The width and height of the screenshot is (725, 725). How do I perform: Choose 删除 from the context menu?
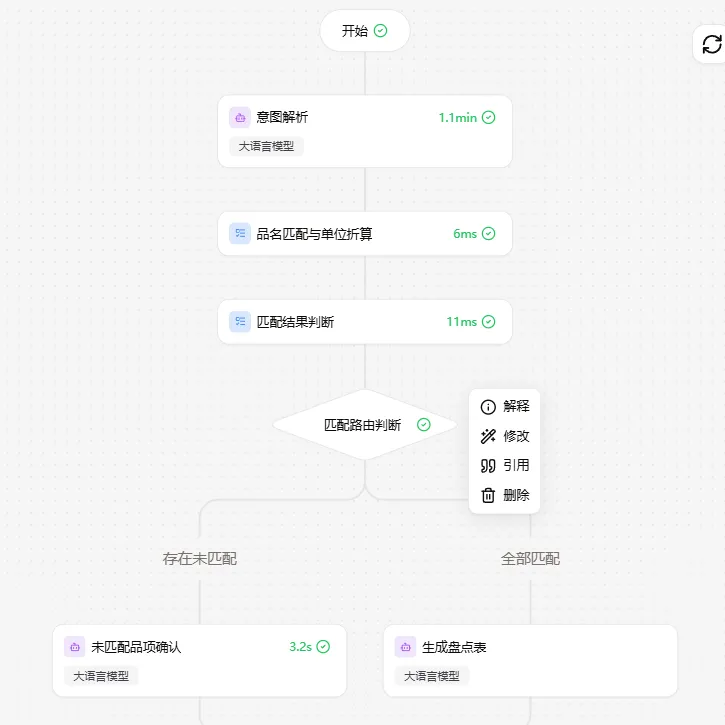point(504,495)
